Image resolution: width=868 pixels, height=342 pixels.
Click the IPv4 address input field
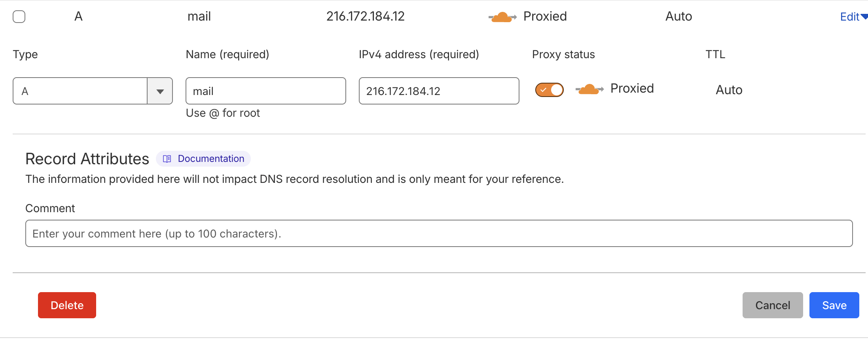(439, 91)
